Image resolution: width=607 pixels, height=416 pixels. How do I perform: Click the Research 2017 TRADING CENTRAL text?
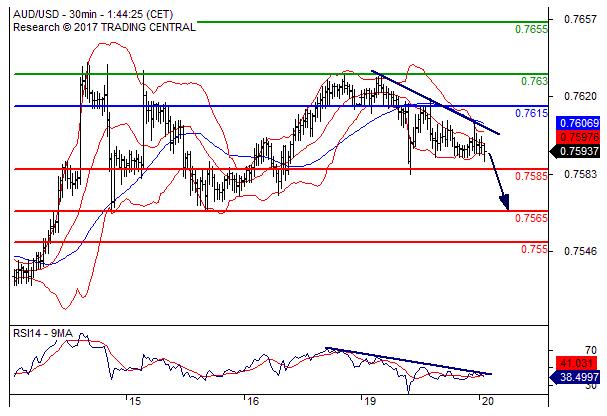pyautogui.click(x=105, y=27)
